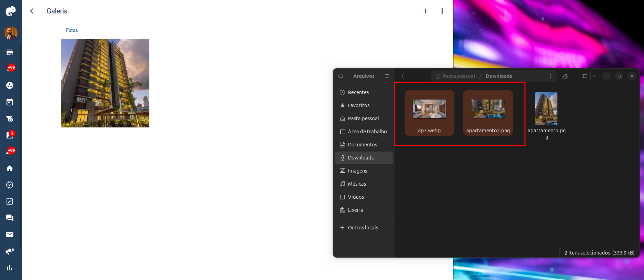This screenshot has height=280, width=644.
Task: Open the Arquivos hamburger menu
Action: point(387,76)
